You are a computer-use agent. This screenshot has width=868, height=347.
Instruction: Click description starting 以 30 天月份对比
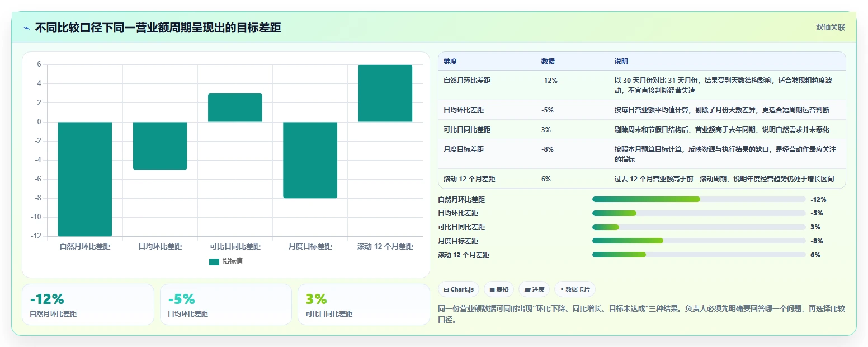(723, 86)
